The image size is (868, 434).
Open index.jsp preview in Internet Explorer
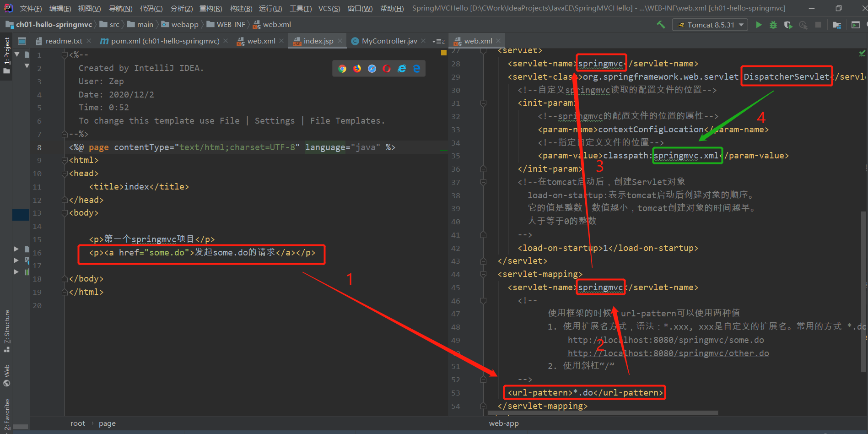click(402, 69)
